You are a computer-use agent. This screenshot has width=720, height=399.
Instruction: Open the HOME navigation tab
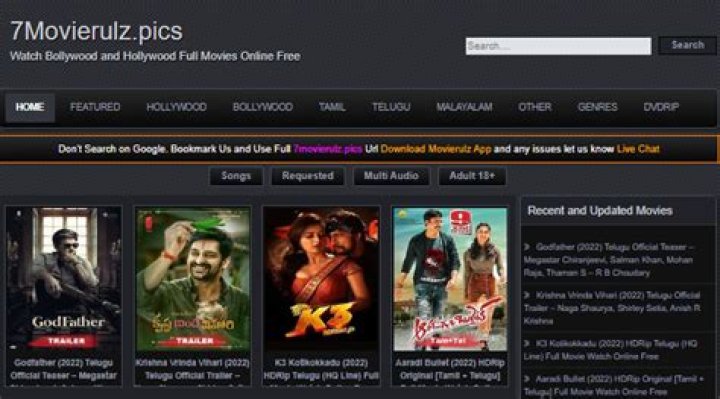(x=30, y=107)
